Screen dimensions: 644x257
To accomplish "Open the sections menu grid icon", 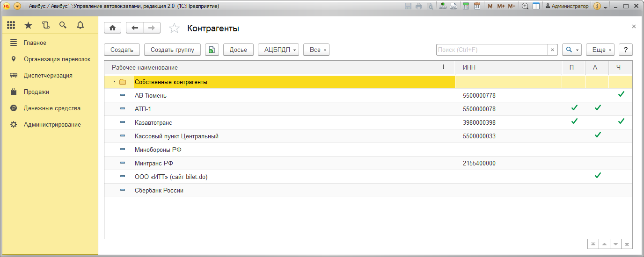I will [11, 25].
